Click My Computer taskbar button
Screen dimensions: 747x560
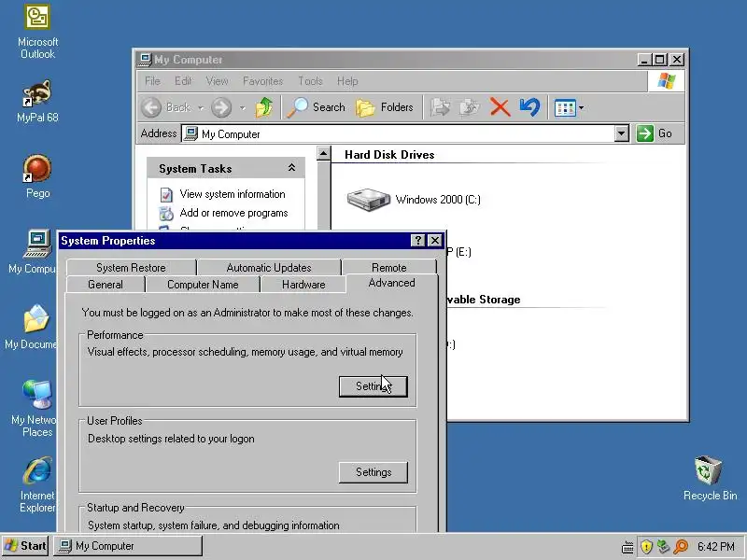128,546
